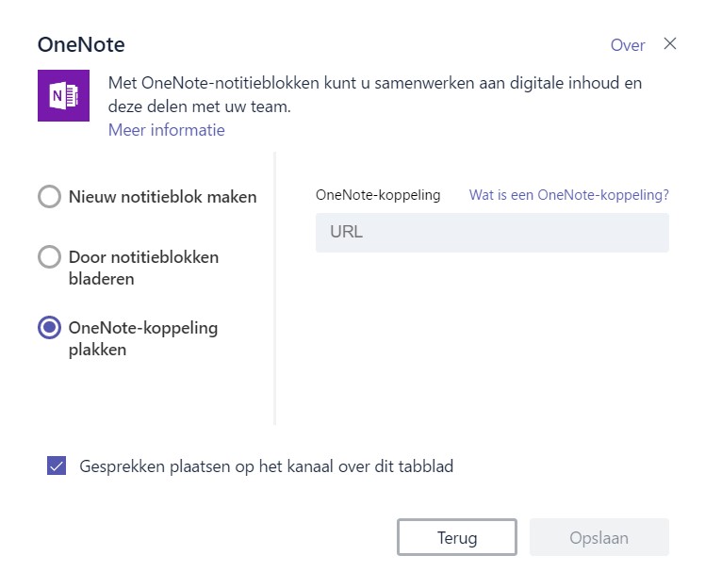Click the OneNote dialog title
This screenshot has width=705, height=588.
coord(81,44)
